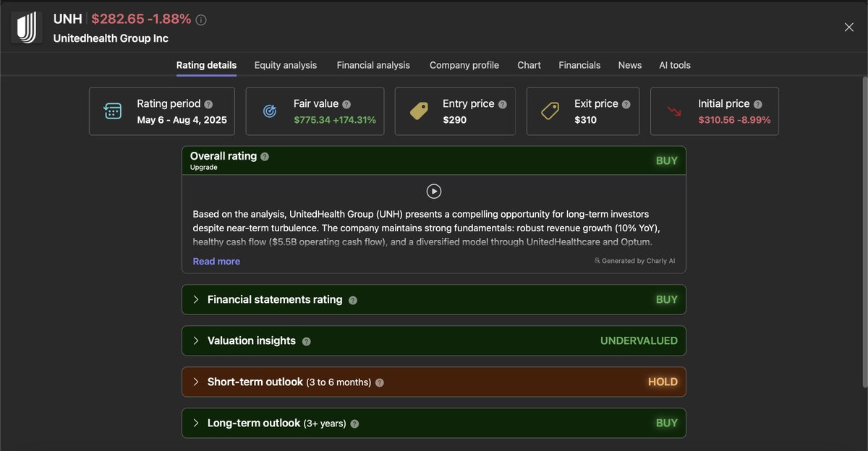Click the Fair value target icon
Screen dimensions: 868x451
(269, 111)
